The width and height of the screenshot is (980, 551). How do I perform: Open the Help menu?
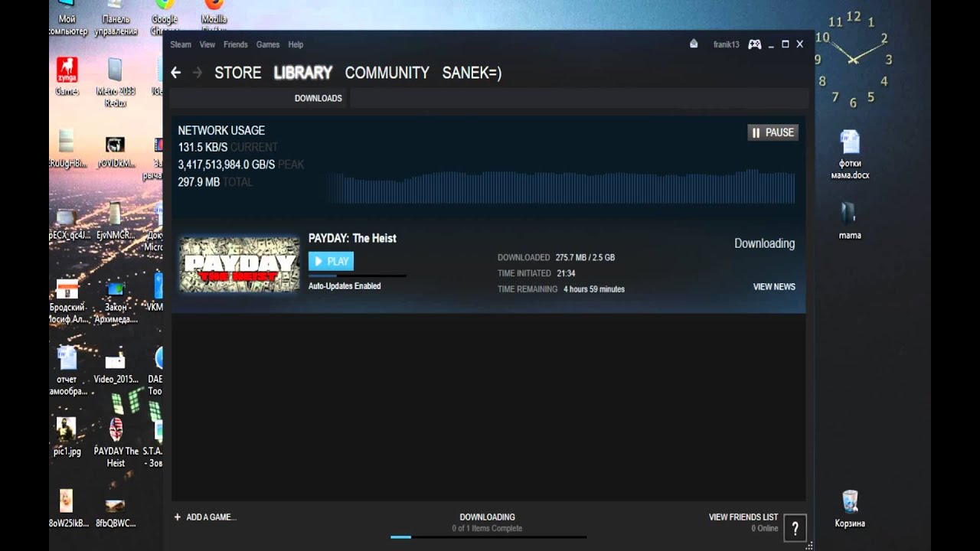[x=296, y=44]
